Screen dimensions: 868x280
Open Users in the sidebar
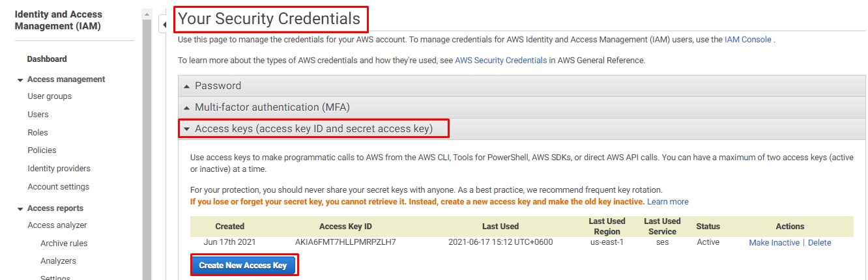[38, 115]
